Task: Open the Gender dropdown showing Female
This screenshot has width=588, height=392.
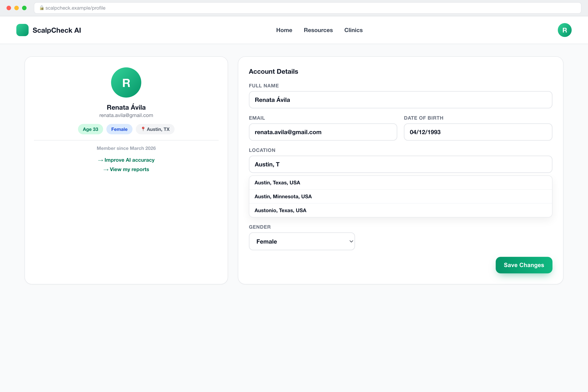Action: [302, 241]
